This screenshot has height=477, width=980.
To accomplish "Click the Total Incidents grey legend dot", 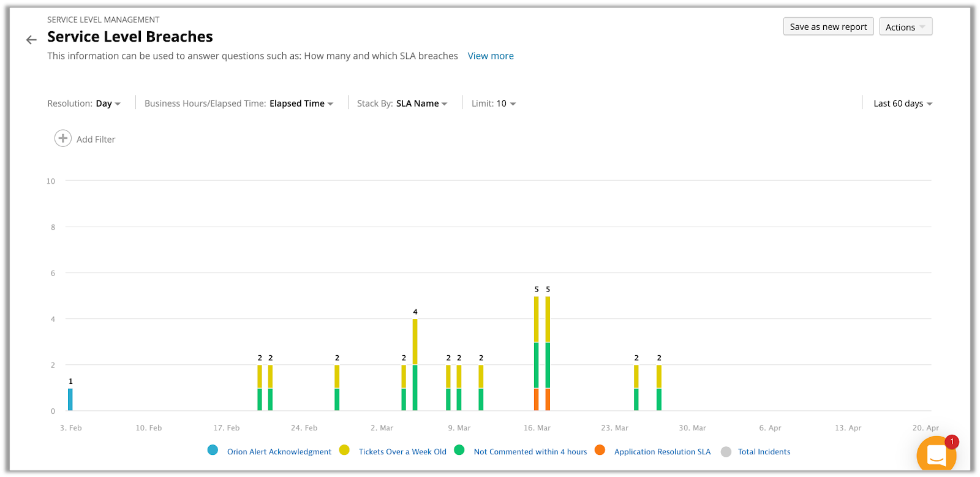I will (x=726, y=452).
